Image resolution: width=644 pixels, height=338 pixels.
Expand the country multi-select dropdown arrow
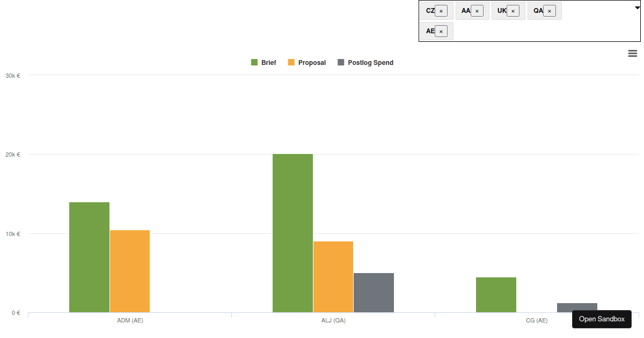[x=637, y=8]
